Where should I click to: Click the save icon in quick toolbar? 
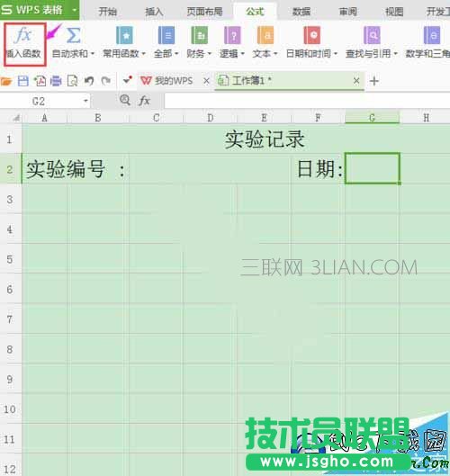(23, 81)
